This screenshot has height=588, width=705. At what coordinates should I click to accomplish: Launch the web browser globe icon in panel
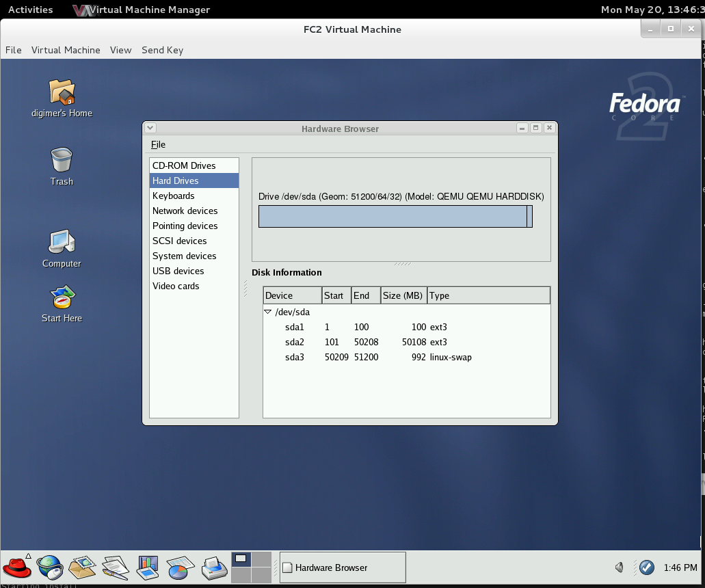[x=50, y=567]
